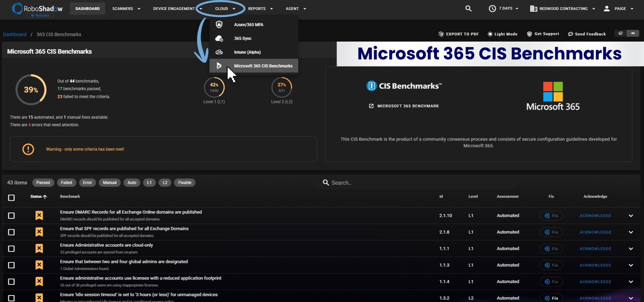Toggle the Failed filter chip

66,182
